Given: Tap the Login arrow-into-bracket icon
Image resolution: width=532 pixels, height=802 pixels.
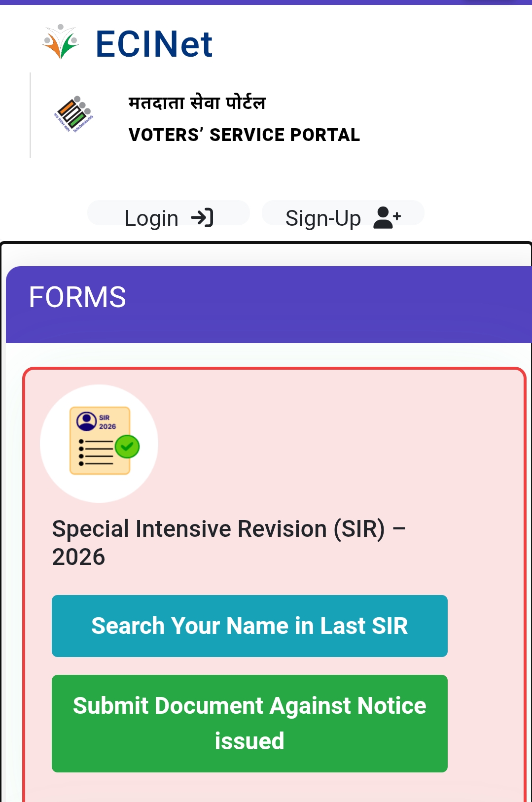Looking at the screenshot, I should click(x=202, y=217).
